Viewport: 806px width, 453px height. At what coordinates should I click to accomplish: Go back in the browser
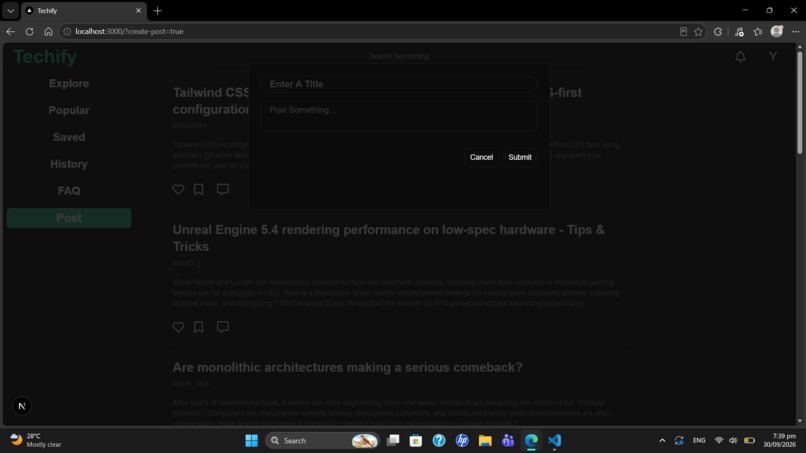click(11, 31)
